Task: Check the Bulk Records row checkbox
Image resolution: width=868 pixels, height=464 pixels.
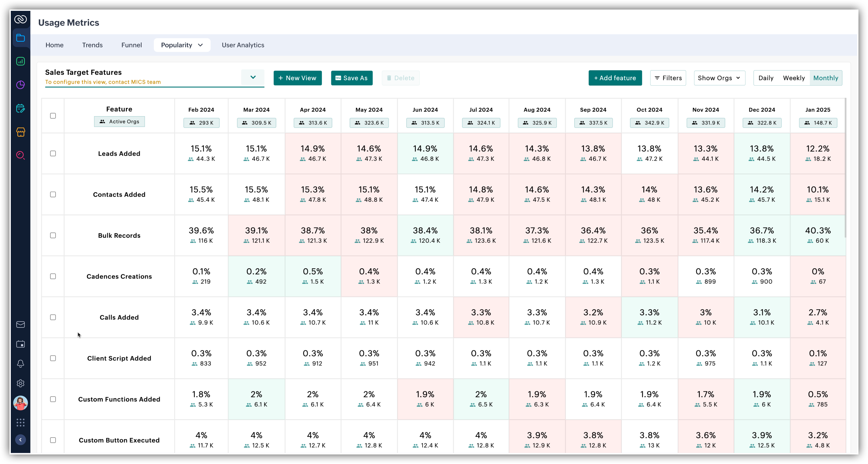Action: tap(53, 236)
